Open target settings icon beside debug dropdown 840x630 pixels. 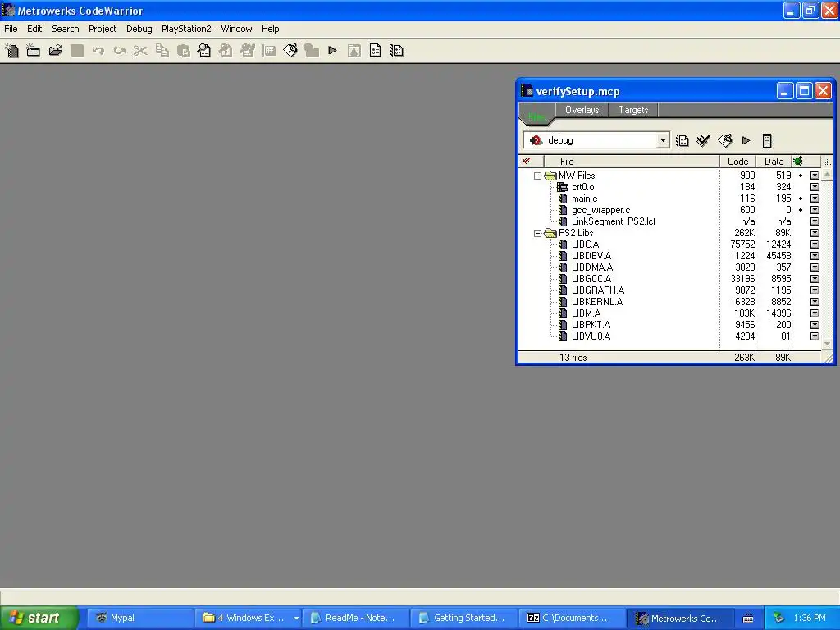point(682,140)
